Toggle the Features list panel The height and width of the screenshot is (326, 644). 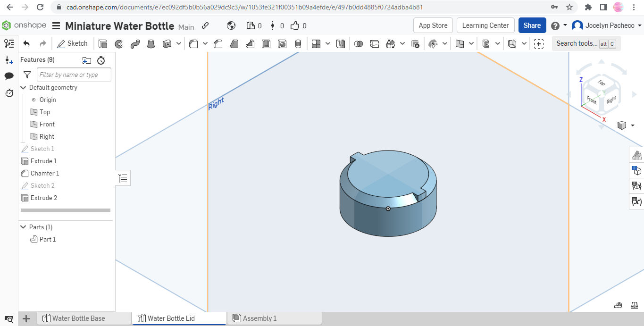(x=9, y=43)
